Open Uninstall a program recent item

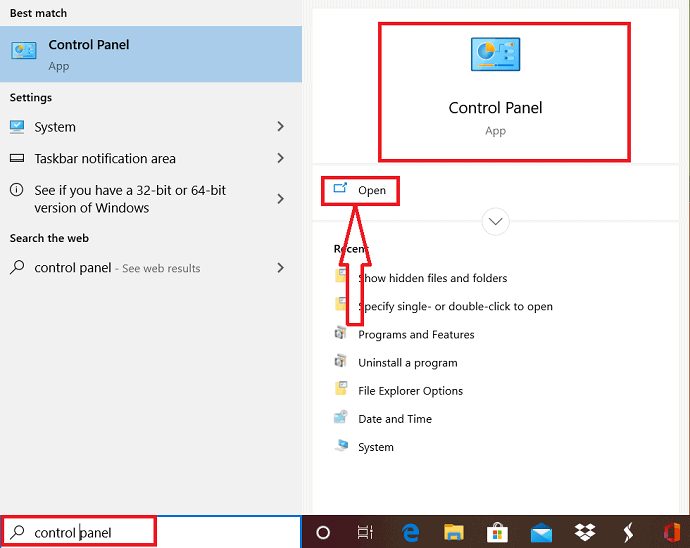pos(407,363)
